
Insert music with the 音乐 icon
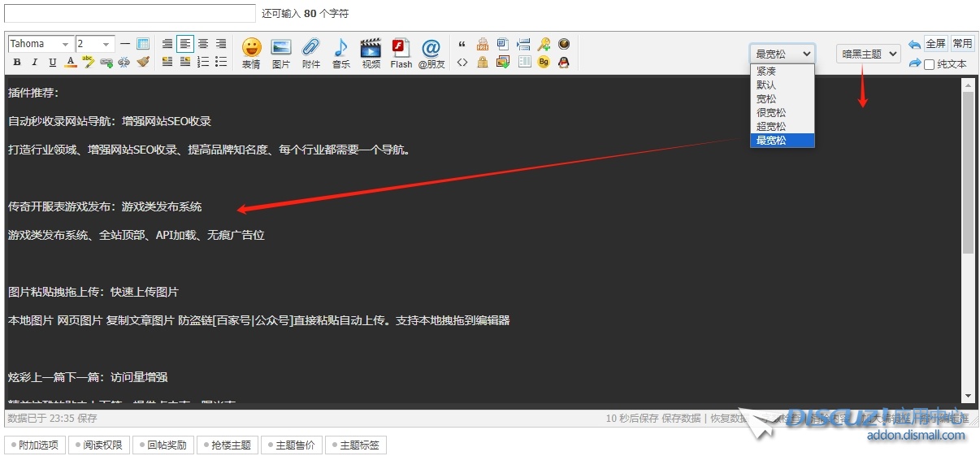(340, 48)
